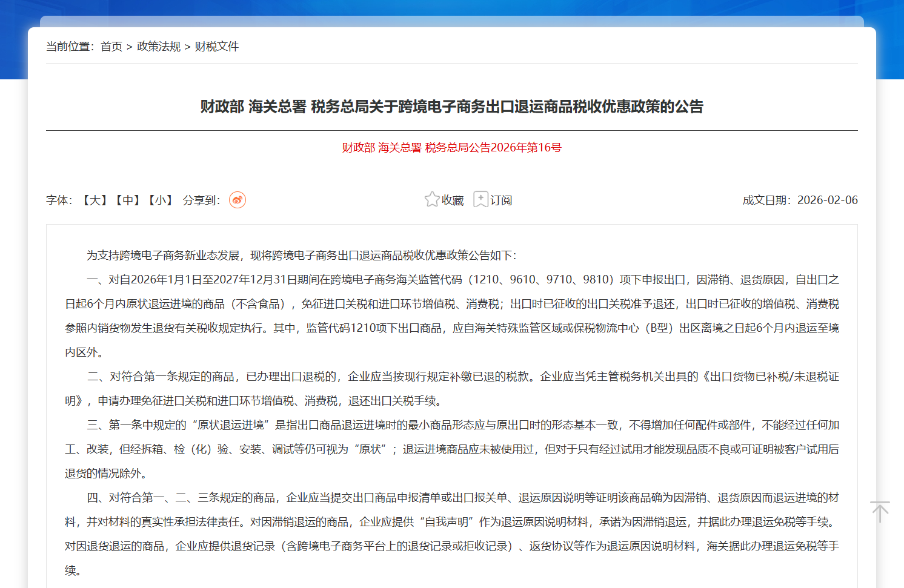Toggle subscription via 订阅 control
This screenshot has height=588, width=904.
(x=502, y=200)
